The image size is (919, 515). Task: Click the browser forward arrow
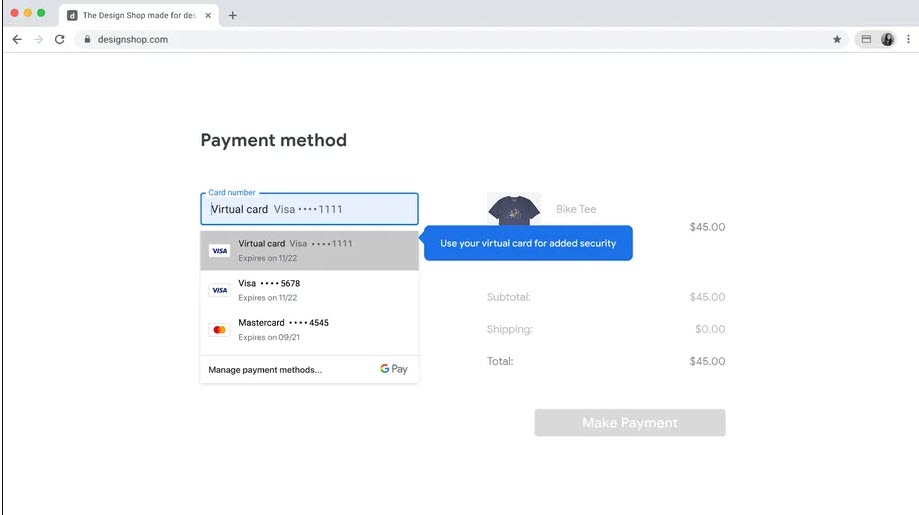pyautogui.click(x=38, y=39)
